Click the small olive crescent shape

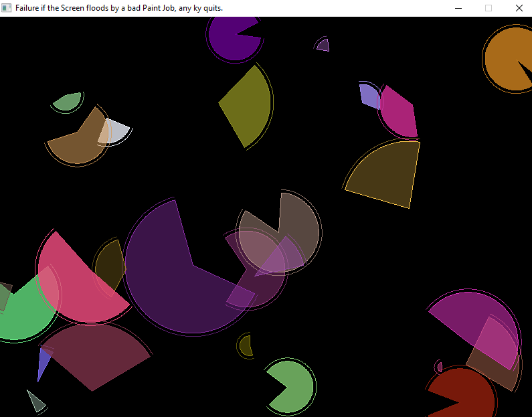(x=246, y=346)
